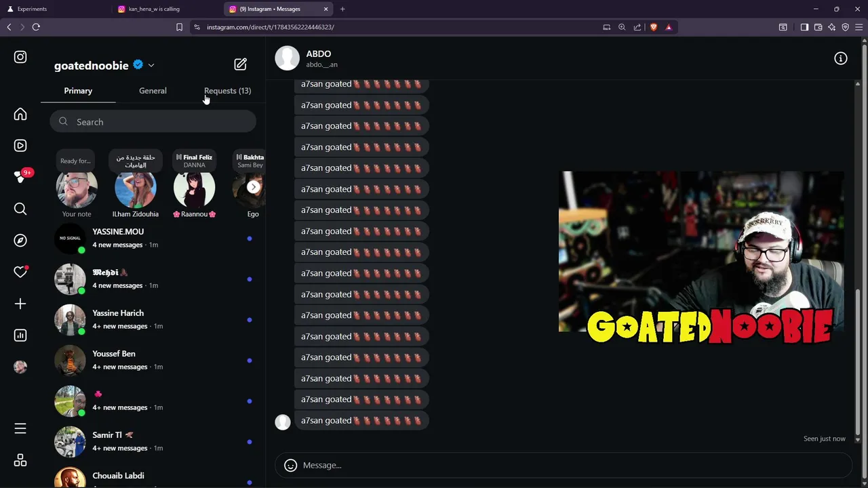
Task: Open emoji picker in message box
Action: tap(290, 465)
